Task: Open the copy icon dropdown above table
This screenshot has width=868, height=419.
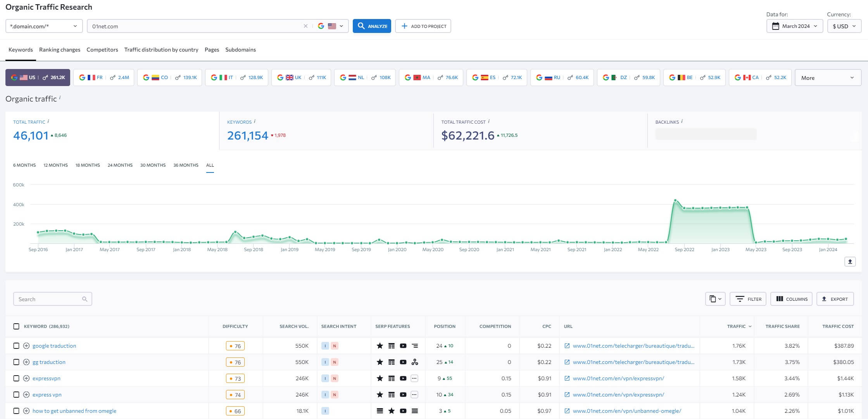Action: (715, 299)
